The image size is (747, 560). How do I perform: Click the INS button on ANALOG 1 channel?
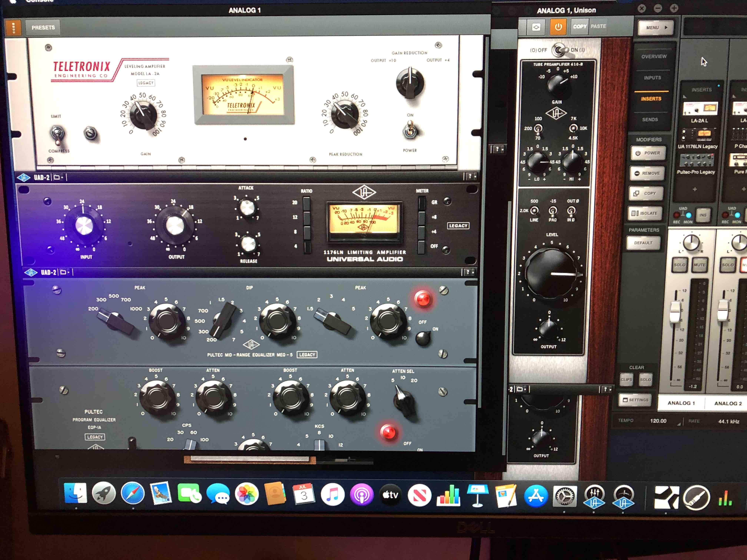pyautogui.click(x=703, y=215)
